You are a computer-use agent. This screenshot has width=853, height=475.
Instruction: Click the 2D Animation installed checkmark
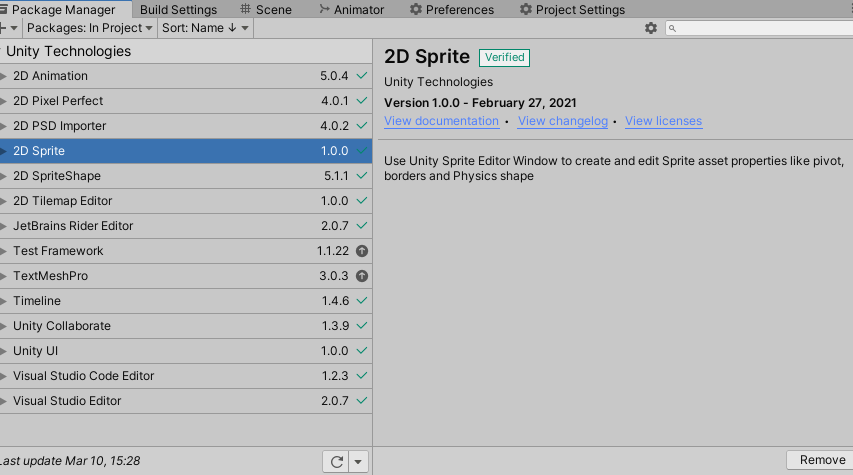362,76
